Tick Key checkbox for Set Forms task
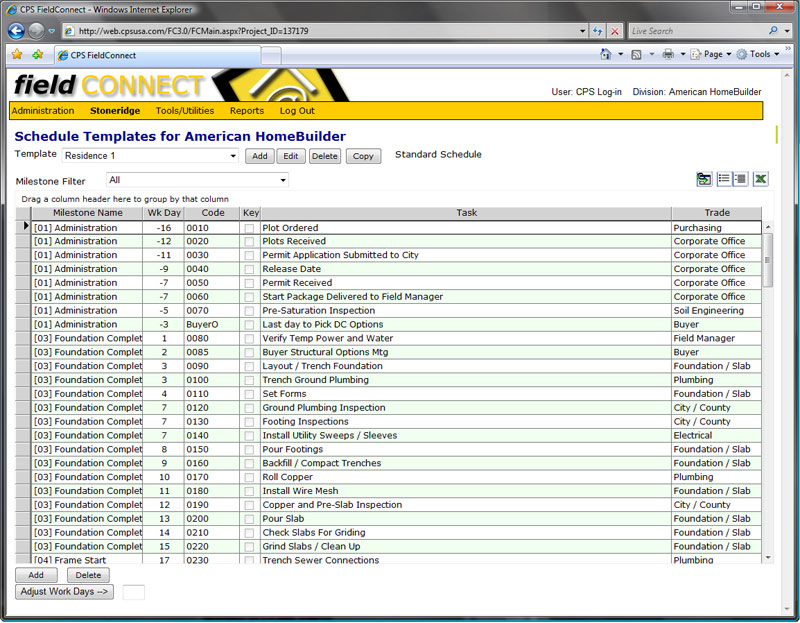 [249, 394]
